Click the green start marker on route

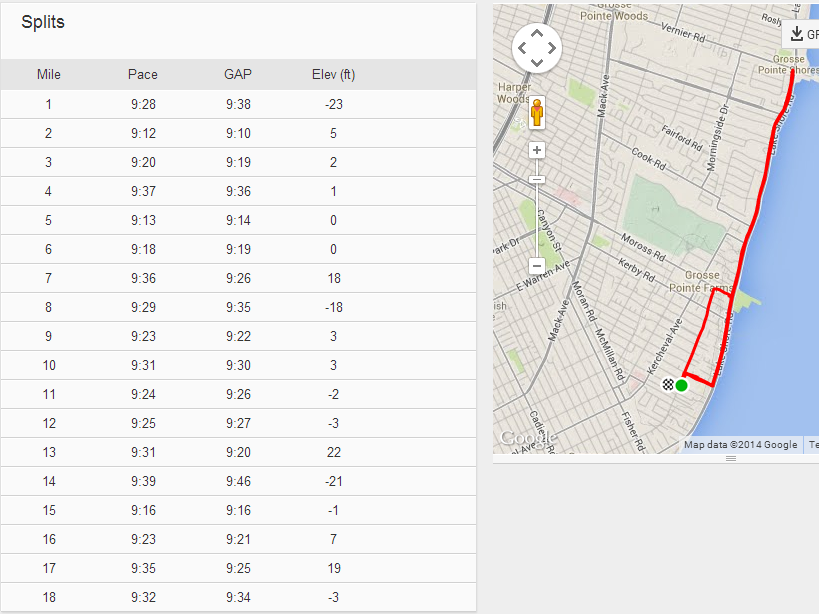682,385
